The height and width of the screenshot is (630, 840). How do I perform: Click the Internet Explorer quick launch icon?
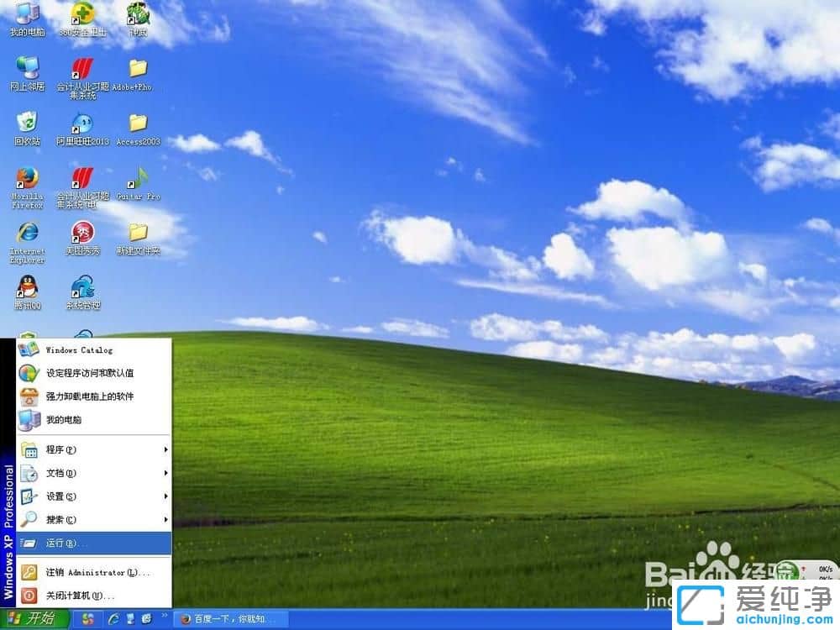[113, 619]
